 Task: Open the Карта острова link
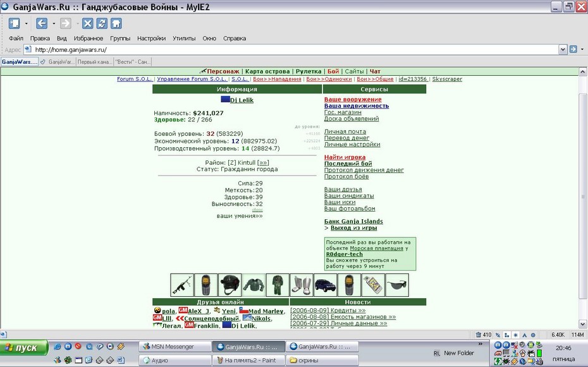(267, 71)
